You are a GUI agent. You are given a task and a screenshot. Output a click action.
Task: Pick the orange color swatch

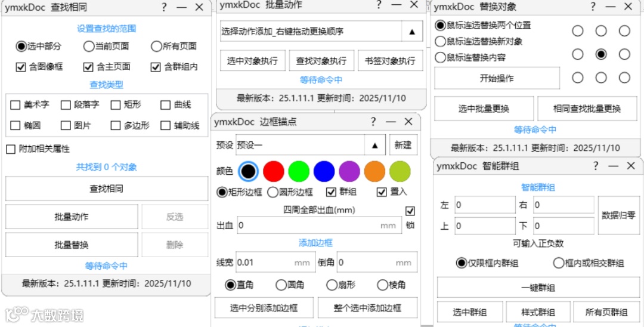[x=374, y=171]
